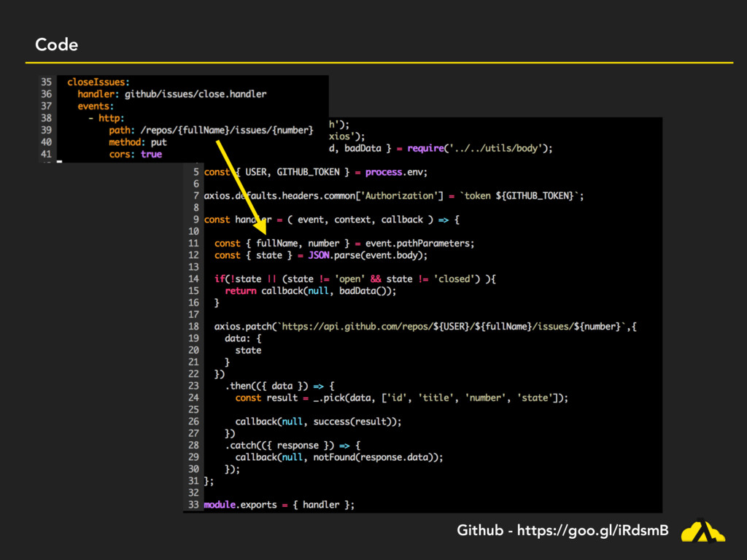
Task: Click the closeIssues key on line 35
Action: 98,82
